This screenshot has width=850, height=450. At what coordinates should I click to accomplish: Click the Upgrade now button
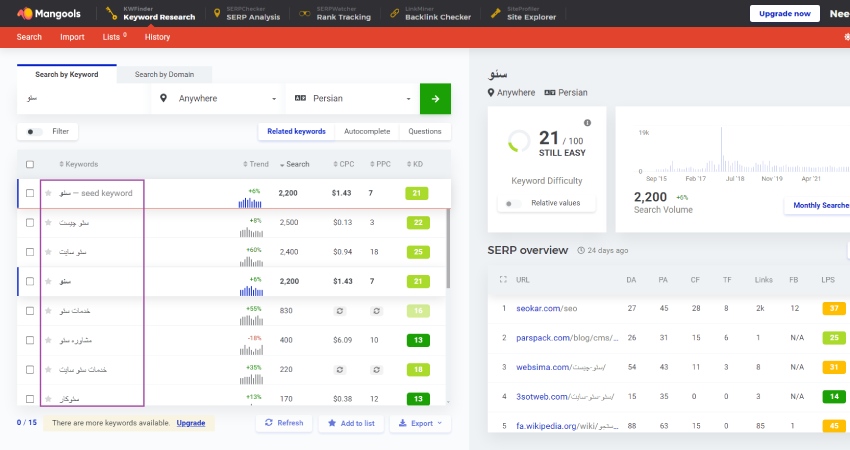pos(784,14)
